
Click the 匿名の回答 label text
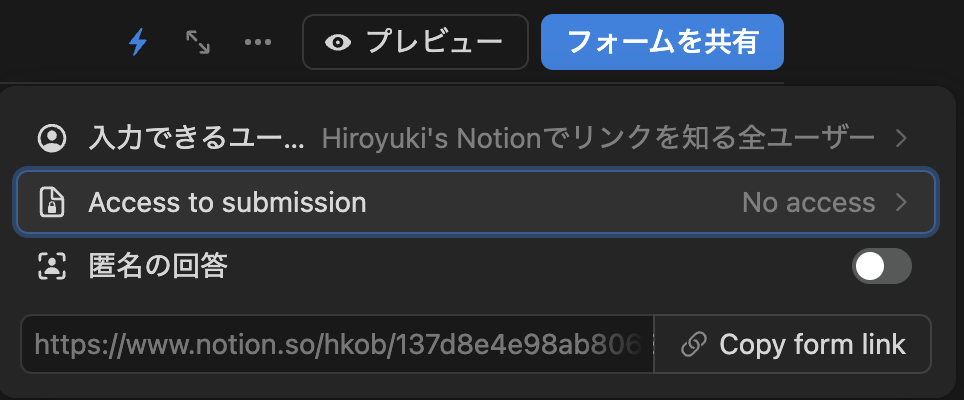[158, 266]
